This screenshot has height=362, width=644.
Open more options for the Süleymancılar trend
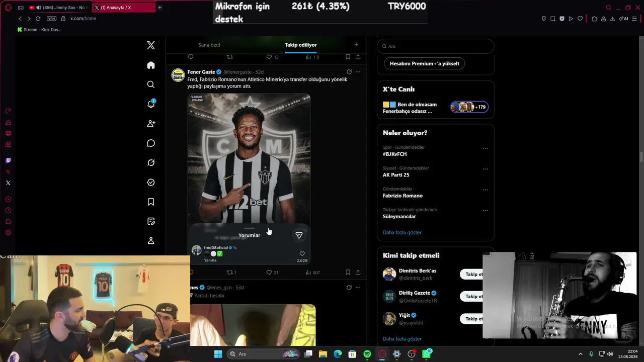tap(486, 211)
